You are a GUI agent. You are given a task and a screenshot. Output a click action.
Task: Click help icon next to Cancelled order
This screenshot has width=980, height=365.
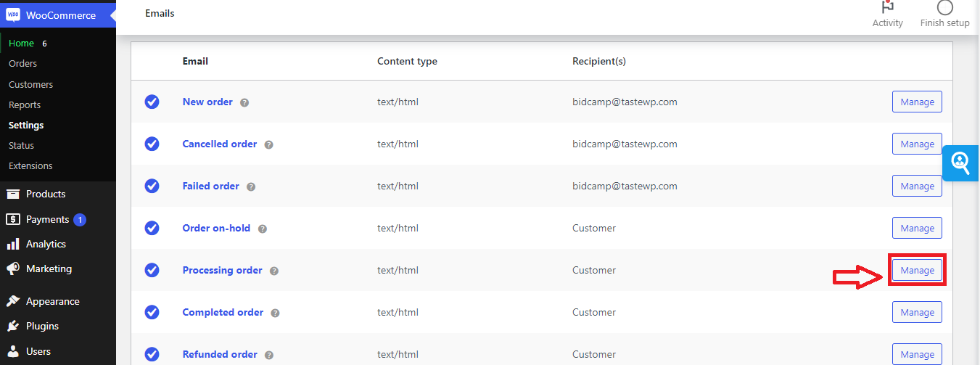(x=268, y=144)
